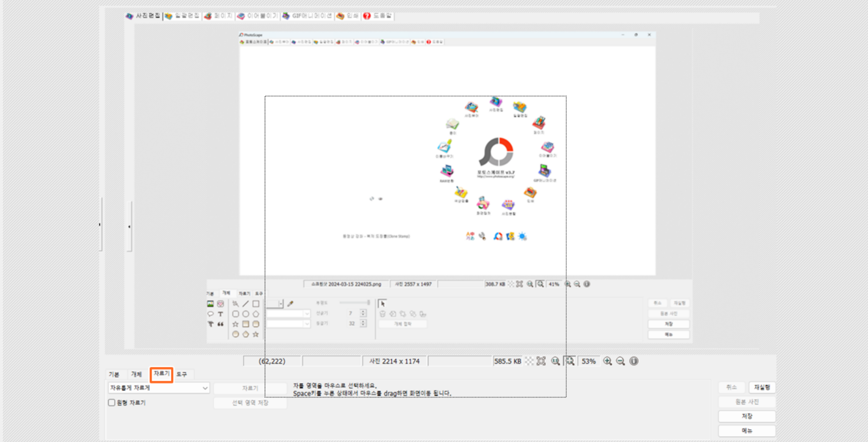This screenshot has width=868, height=442.
Task: Click the zoom in magnifier icon
Action: (x=607, y=361)
